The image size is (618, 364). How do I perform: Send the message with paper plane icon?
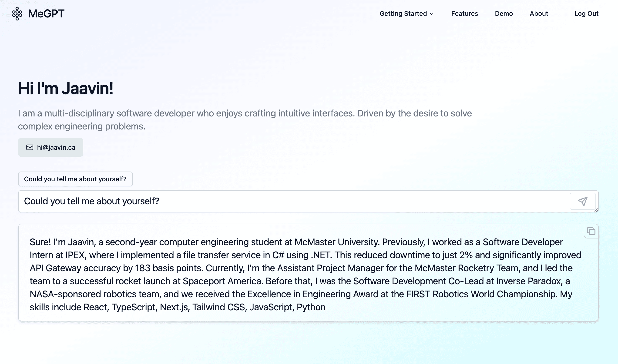click(x=582, y=201)
